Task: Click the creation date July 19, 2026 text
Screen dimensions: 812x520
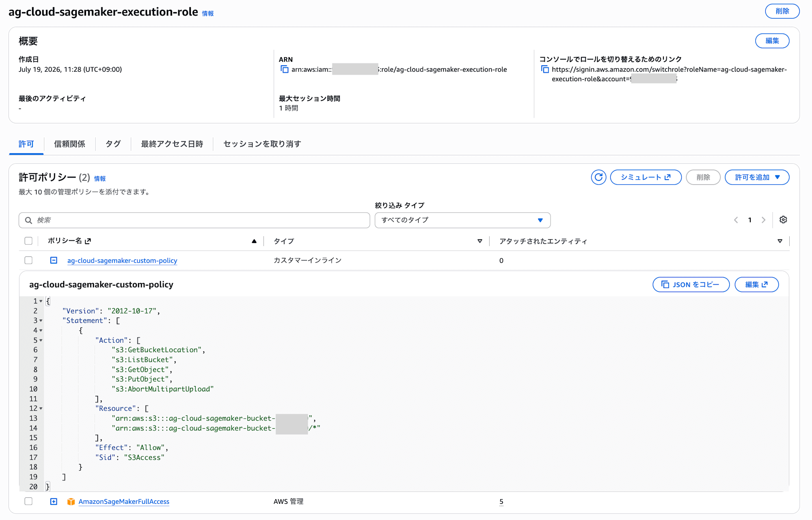Action: coord(70,69)
